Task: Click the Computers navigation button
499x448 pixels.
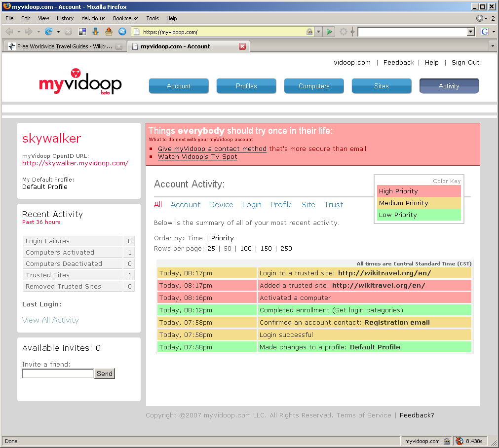Action: click(314, 86)
